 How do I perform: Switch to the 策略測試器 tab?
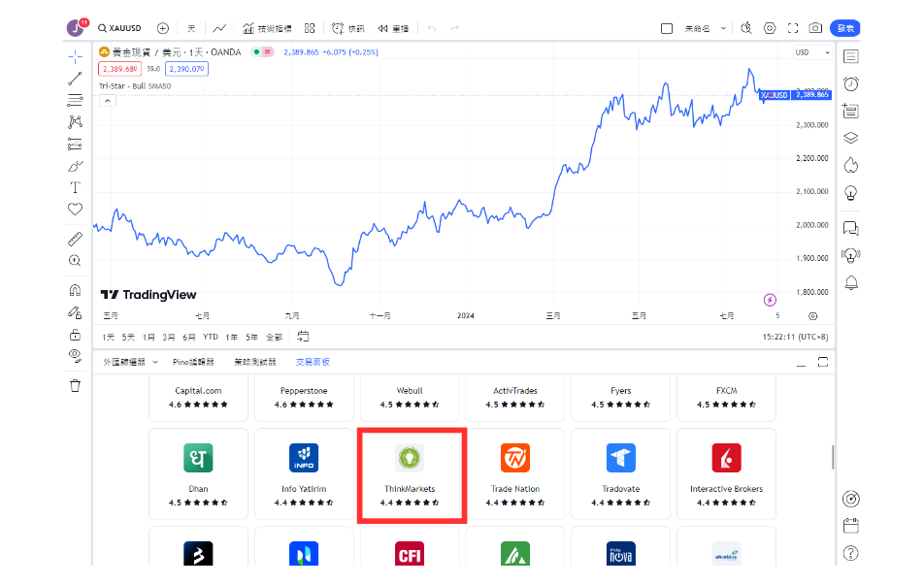pyautogui.click(x=254, y=362)
